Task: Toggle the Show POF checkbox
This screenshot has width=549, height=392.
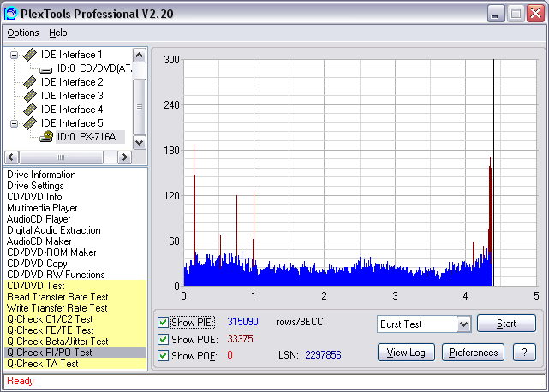Action: pos(163,355)
